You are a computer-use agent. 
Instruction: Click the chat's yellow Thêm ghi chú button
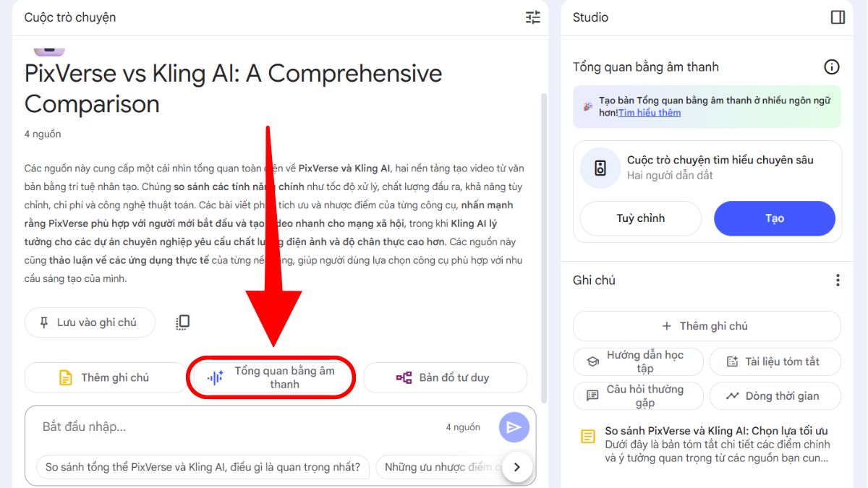(x=106, y=377)
